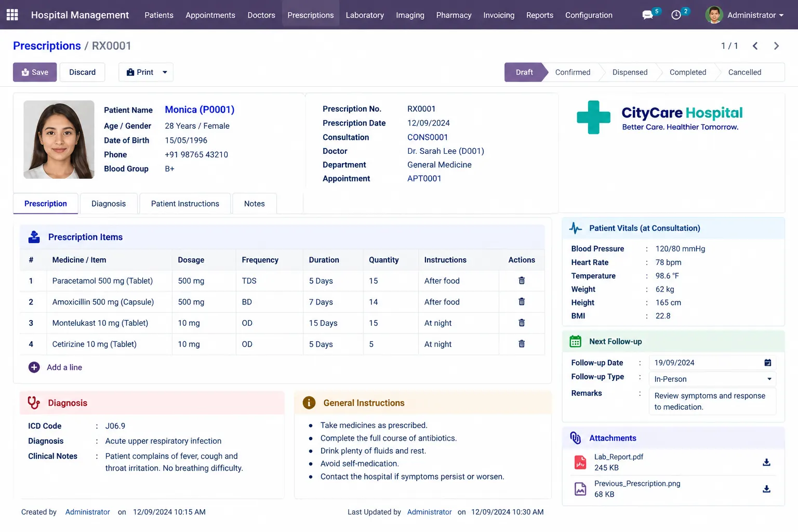This screenshot has width=798, height=532.
Task: Delete the Amoxicillin 500 mg line
Action: point(522,302)
